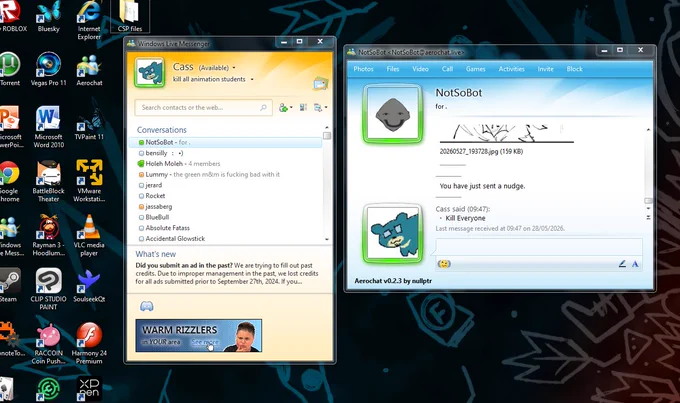
Task: Click the handwriting pen icon in chat
Action: (x=622, y=263)
